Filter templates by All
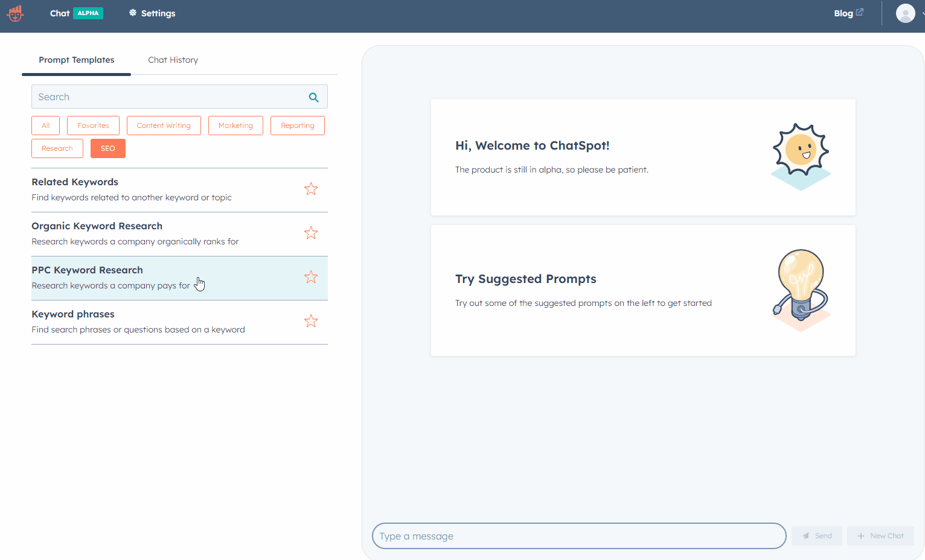The image size is (925, 560). pyautogui.click(x=46, y=126)
